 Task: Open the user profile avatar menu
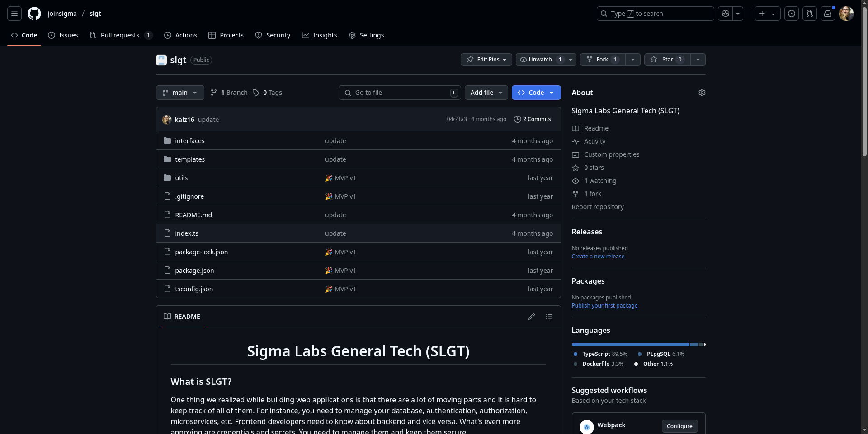pos(846,14)
